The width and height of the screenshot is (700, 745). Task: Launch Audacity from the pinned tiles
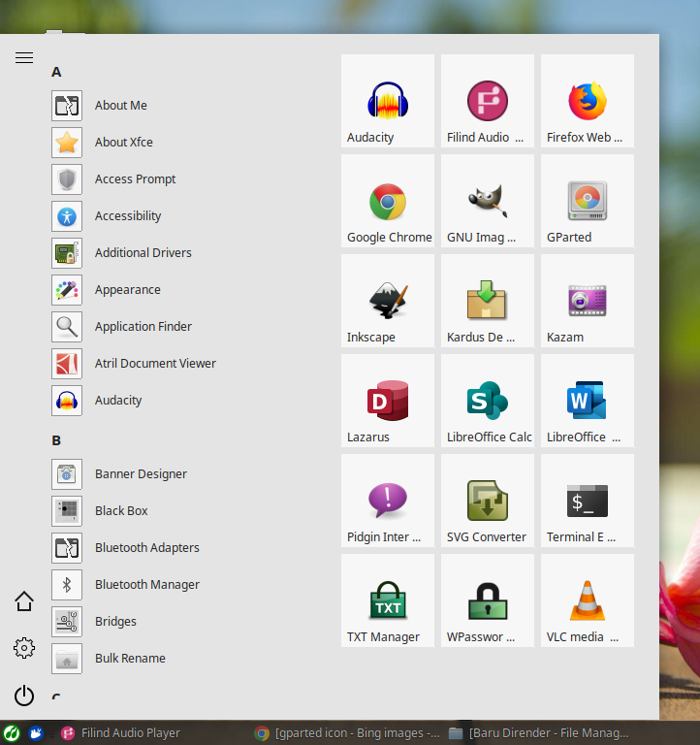(388, 101)
